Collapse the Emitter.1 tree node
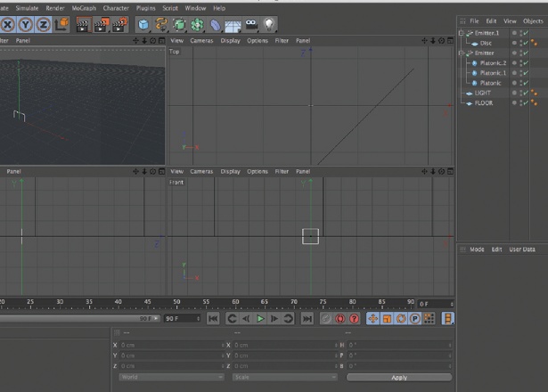The height and width of the screenshot is (392, 548). tap(462, 33)
